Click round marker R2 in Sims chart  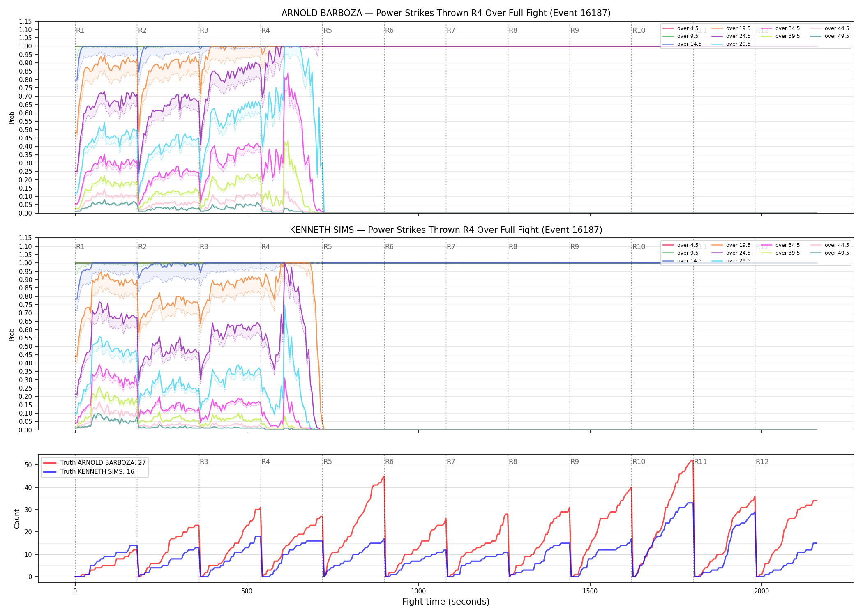click(x=142, y=247)
